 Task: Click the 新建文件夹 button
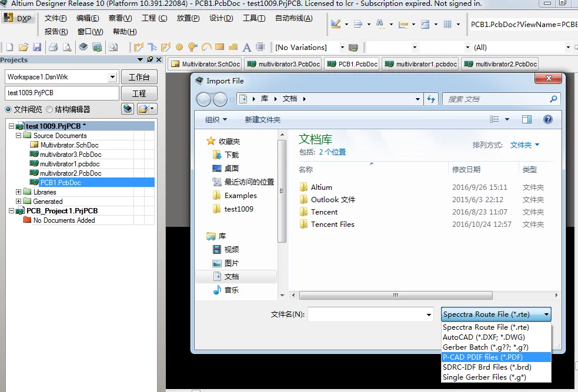[262, 120]
